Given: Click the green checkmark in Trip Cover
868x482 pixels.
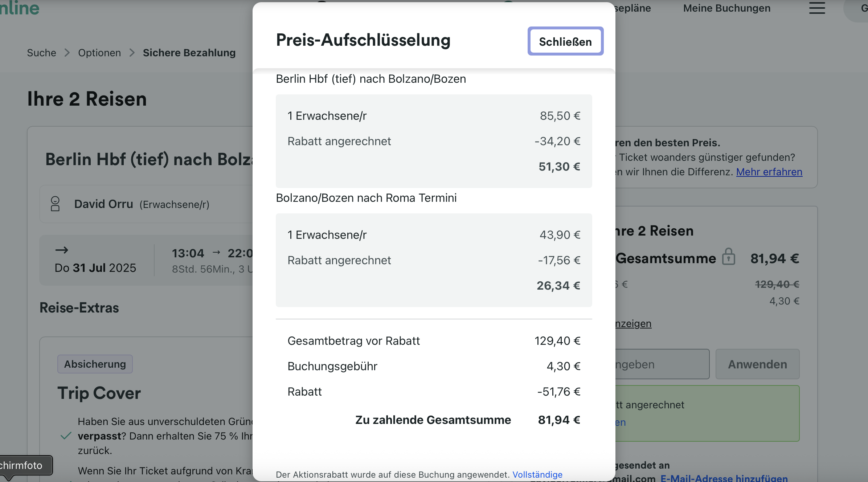Looking at the screenshot, I should coord(66,436).
